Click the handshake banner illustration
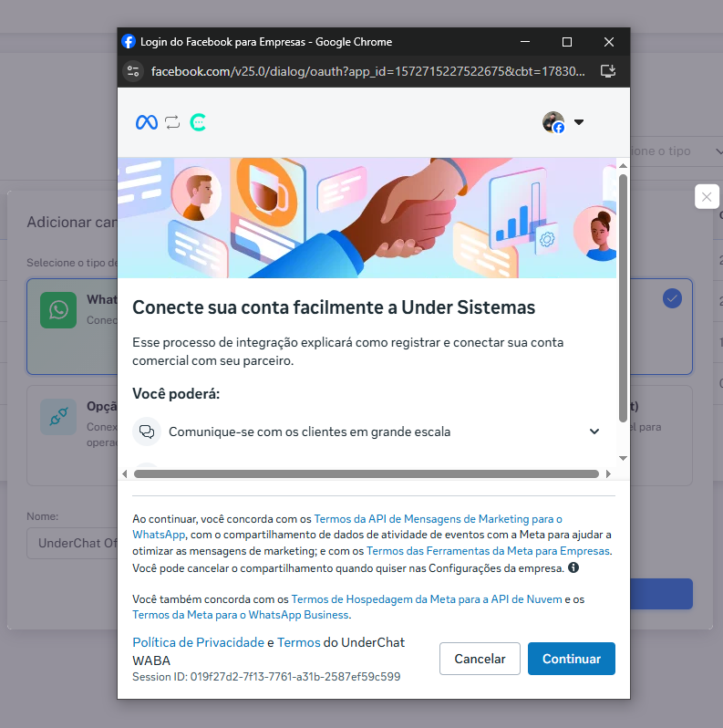The width and height of the screenshot is (723, 728). point(367,218)
